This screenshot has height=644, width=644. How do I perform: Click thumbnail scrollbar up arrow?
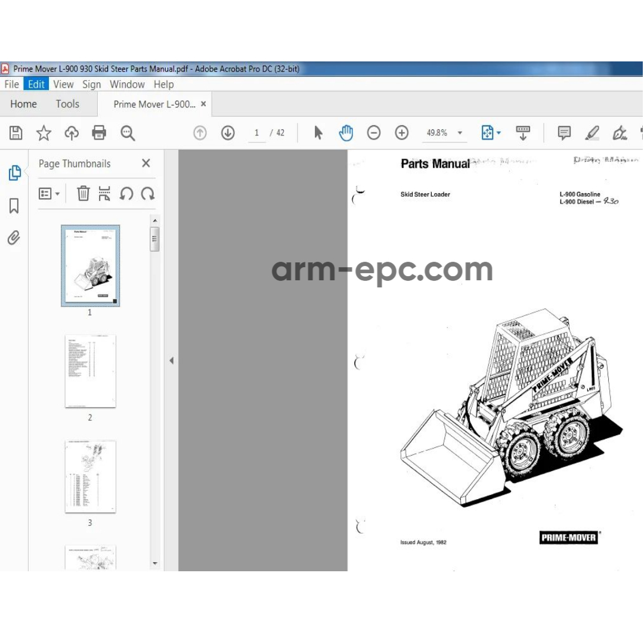[155, 221]
